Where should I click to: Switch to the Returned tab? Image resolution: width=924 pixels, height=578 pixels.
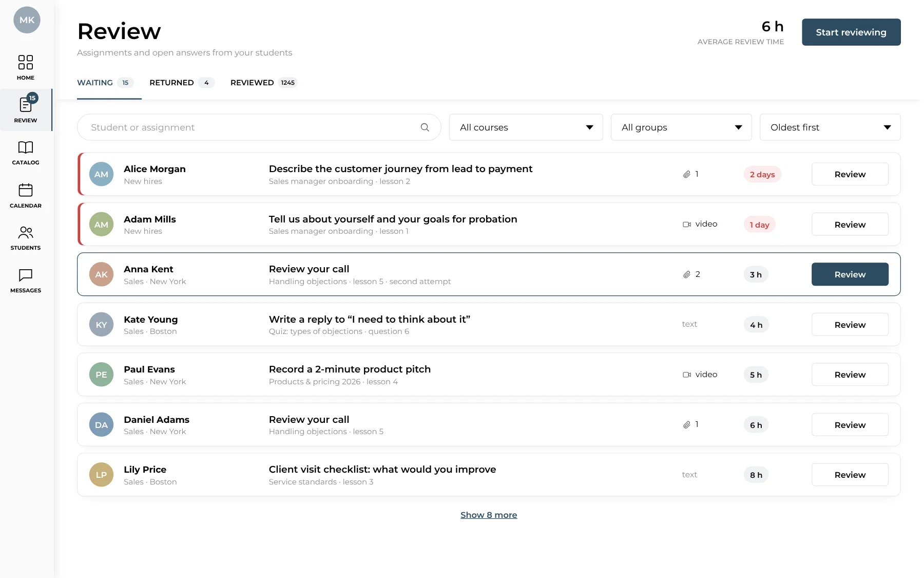182,83
